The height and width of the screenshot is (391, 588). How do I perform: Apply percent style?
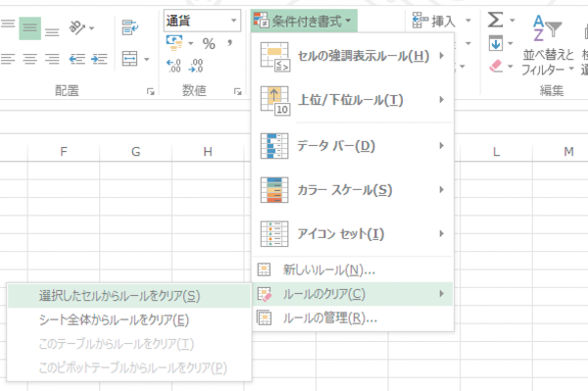(209, 43)
